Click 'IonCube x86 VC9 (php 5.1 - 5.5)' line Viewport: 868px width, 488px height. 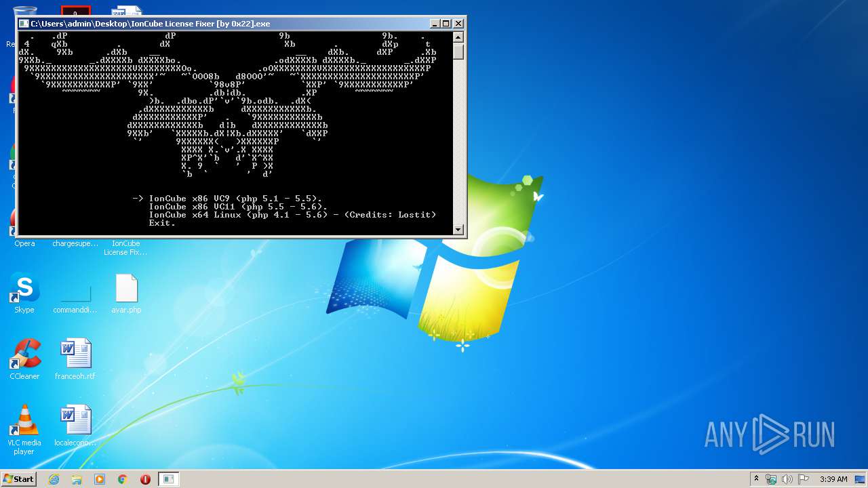click(235, 199)
